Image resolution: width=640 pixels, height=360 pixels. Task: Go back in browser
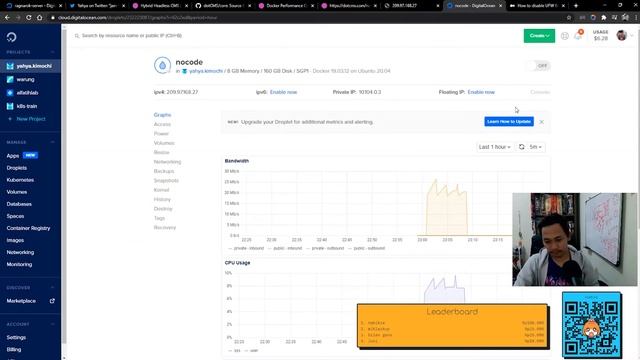point(7,18)
